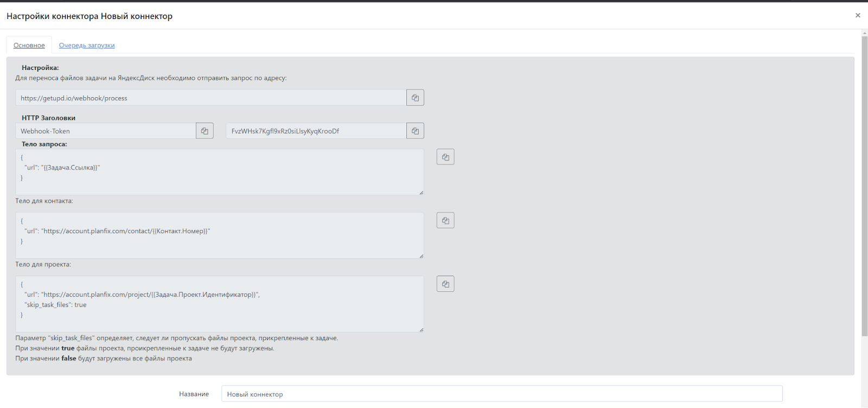The height and width of the screenshot is (408, 868).
Task: Click the line starting При значении true
Action: click(145, 348)
